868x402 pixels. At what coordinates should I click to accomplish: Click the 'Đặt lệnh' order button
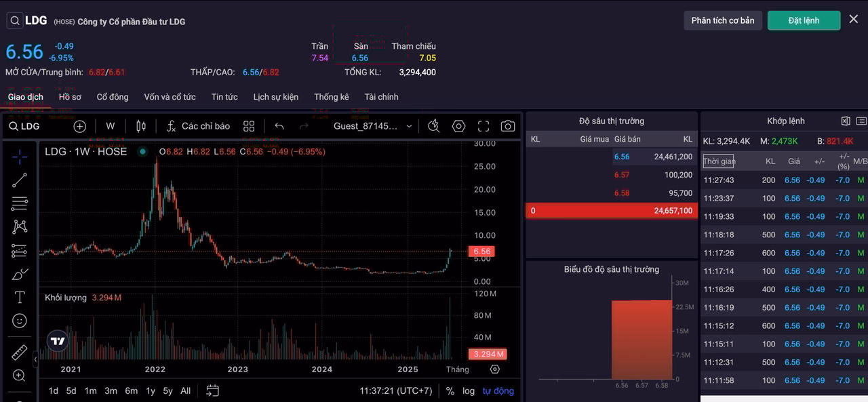pyautogui.click(x=804, y=20)
